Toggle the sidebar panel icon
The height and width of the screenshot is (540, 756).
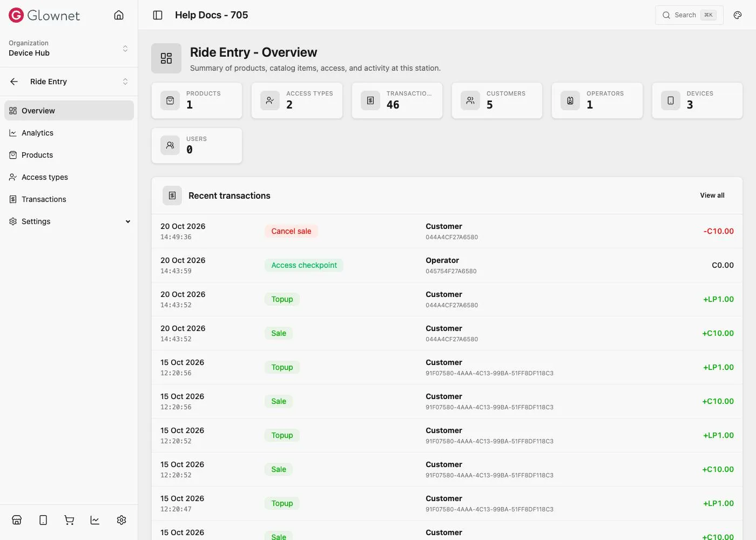click(158, 15)
